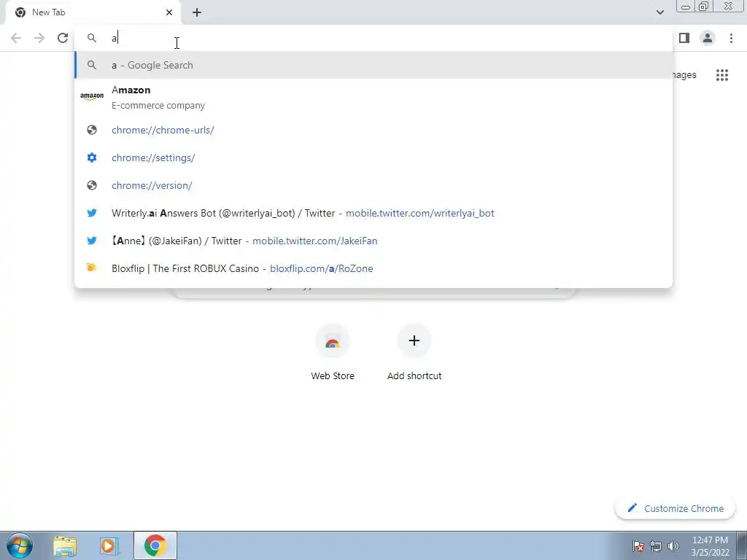Open the profile avatar menu
Image resolution: width=747 pixels, height=560 pixels.
(708, 38)
